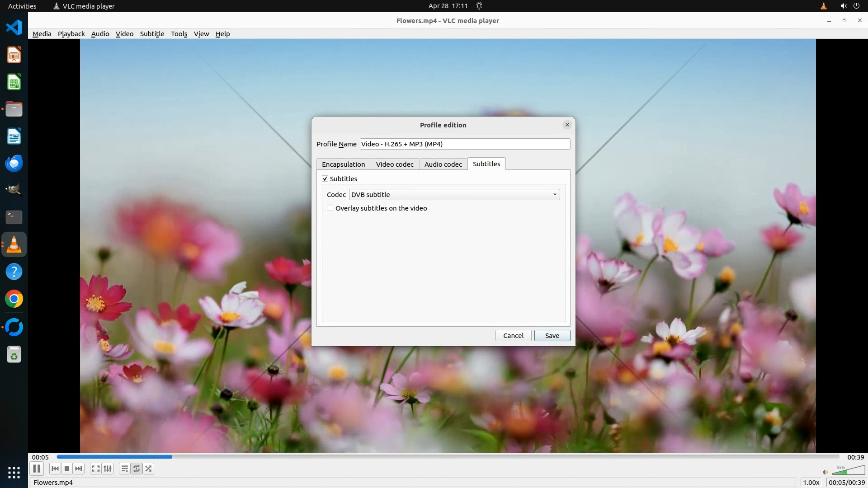
Task: Show the playlist panel
Action: tap(124, 469)
